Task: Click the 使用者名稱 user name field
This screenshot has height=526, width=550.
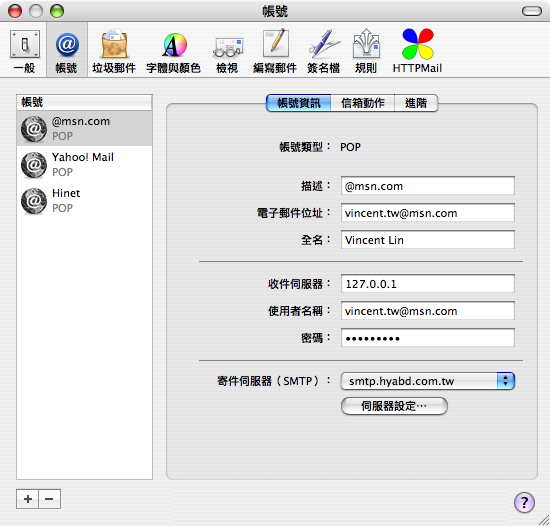Action: [428, 311]
